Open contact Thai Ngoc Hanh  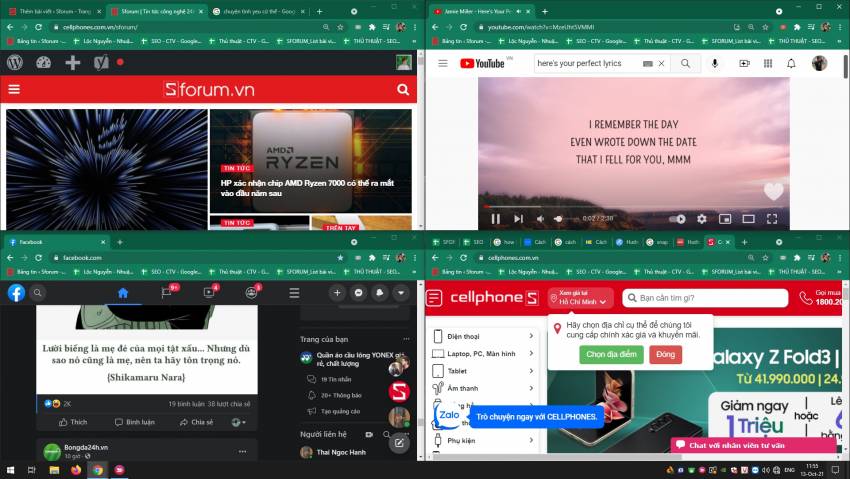click(x=334, y=452)
